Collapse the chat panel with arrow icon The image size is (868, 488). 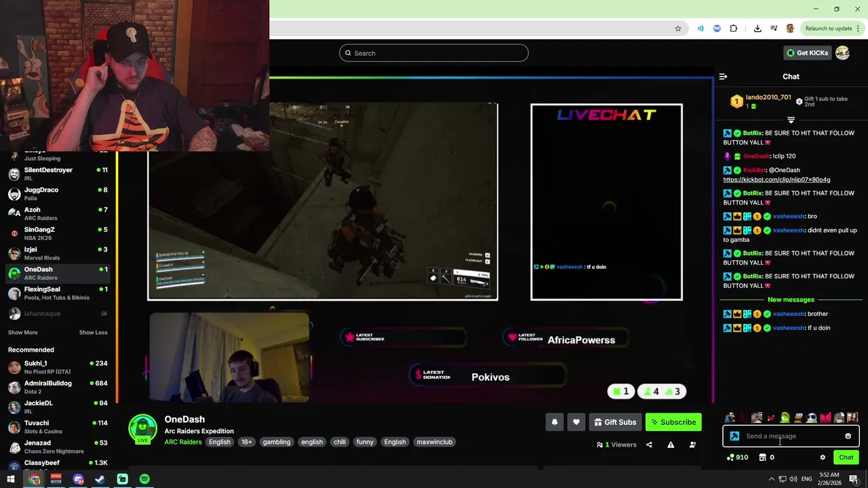pyautogui.click(x=723, y=77)
